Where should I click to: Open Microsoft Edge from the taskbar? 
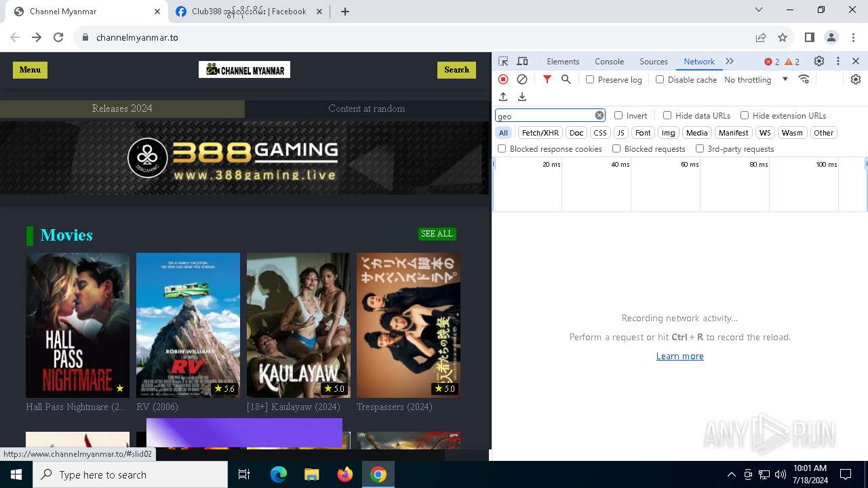pyautogui.click(x=279, y=474)
